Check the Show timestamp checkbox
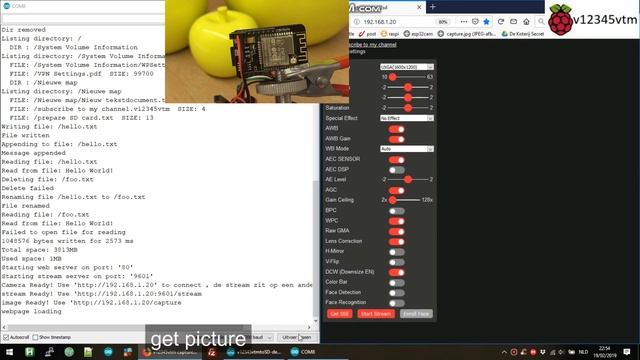Screen dimensions: 640x360 click(x=36, y=337)
